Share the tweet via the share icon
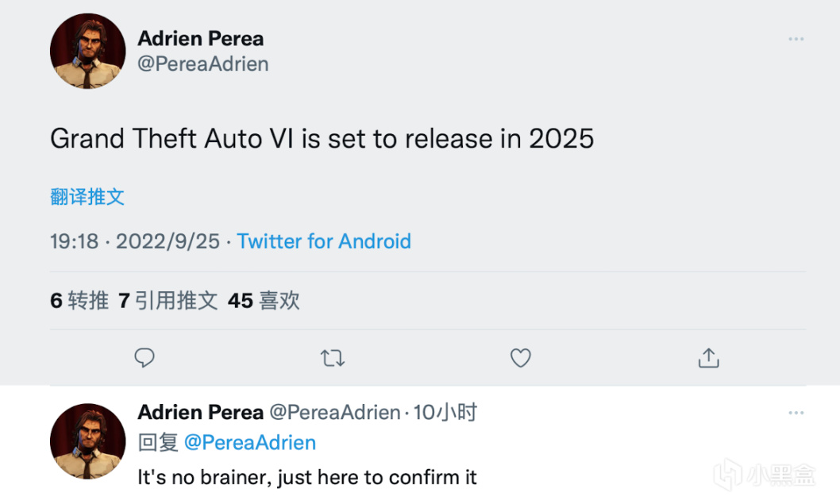This screenshot has width=840, height=504. coord(707,358)
